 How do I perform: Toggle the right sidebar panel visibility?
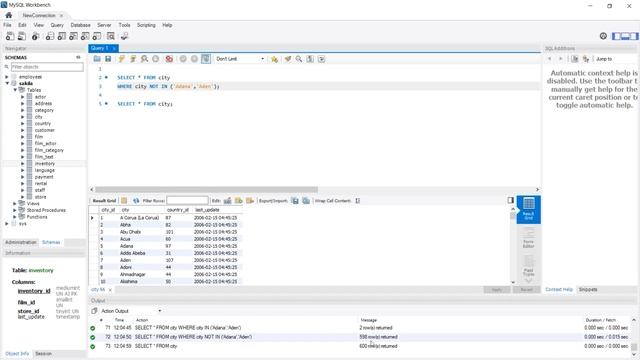coord(634,36)
